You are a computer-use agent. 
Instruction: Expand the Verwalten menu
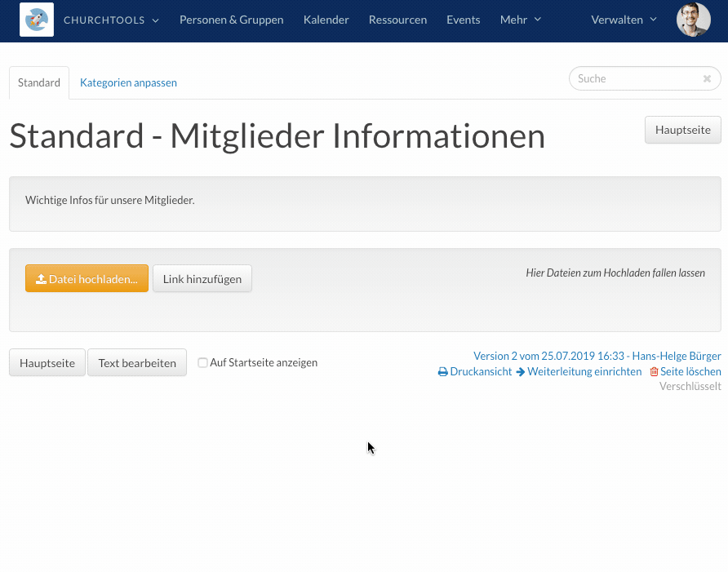coord(624,20)
